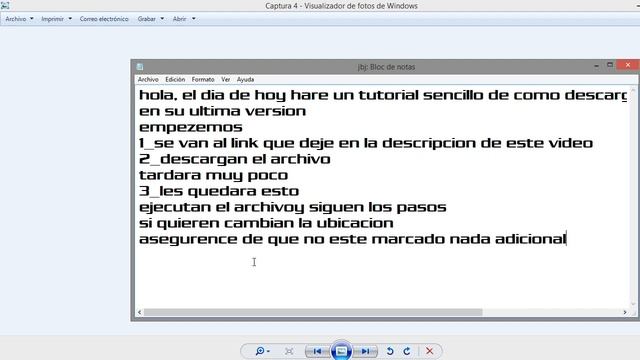
Task: Open Notepad's Ayuda menu
Action: pos(245,80)
